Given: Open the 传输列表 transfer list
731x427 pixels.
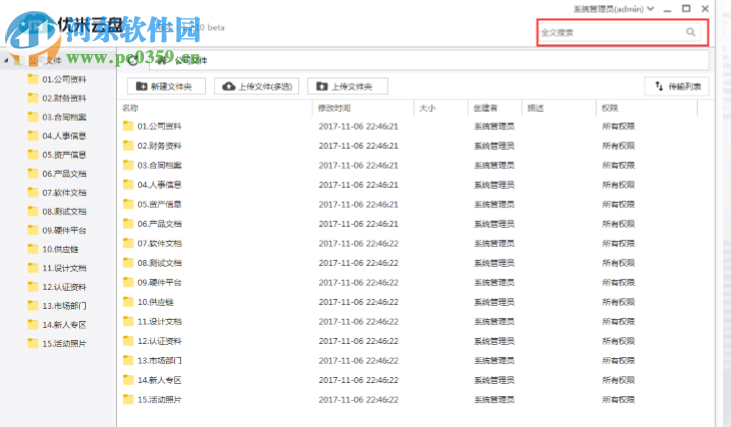Looking at the screenshot, I should pyautogui.click(x=677, y=86).
